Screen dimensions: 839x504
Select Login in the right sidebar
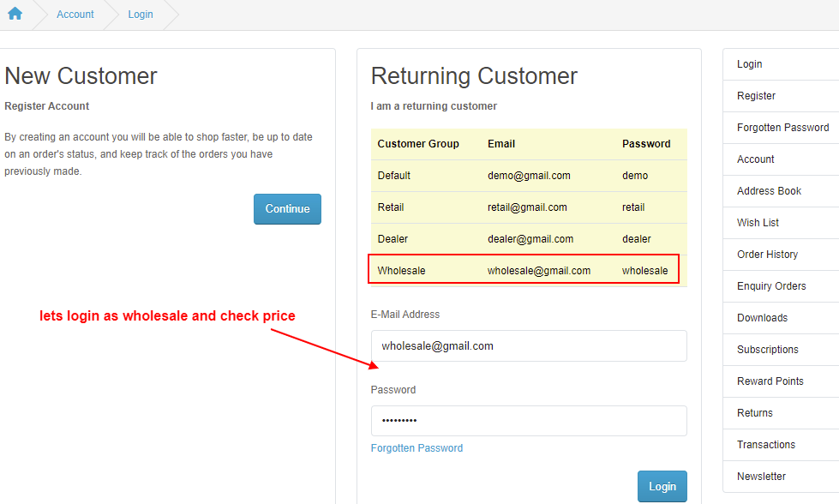pyautogui.click(x=781, y=64)
